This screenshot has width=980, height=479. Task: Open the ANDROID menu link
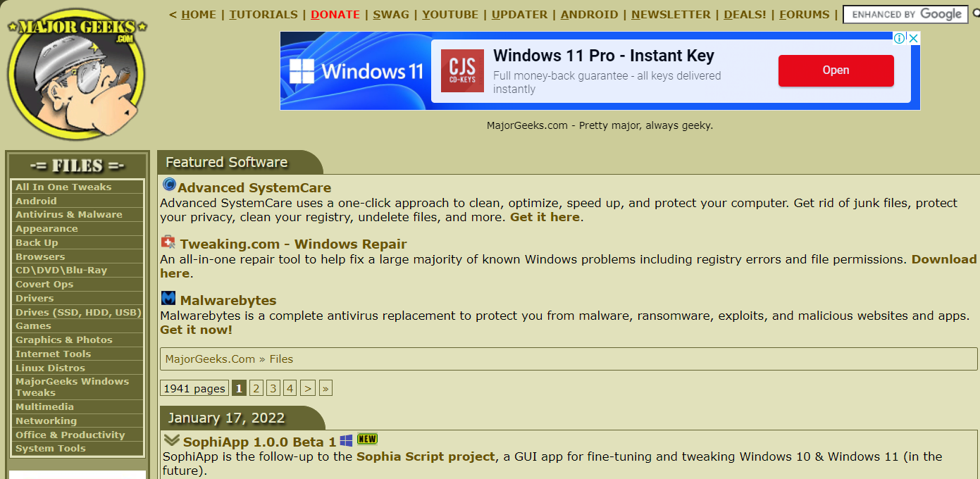coord(589,15)
